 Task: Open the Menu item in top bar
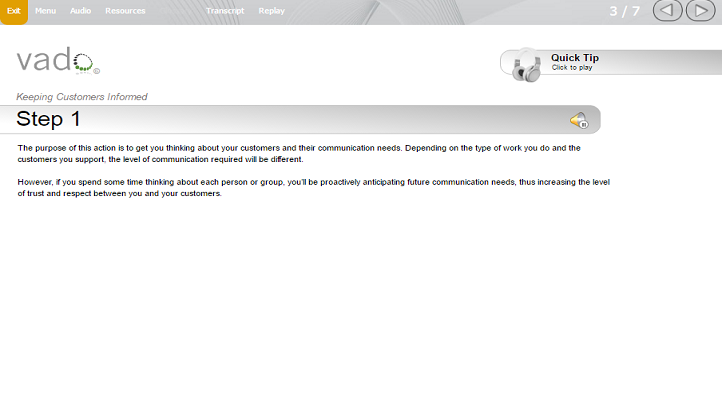tap(46, 11)
